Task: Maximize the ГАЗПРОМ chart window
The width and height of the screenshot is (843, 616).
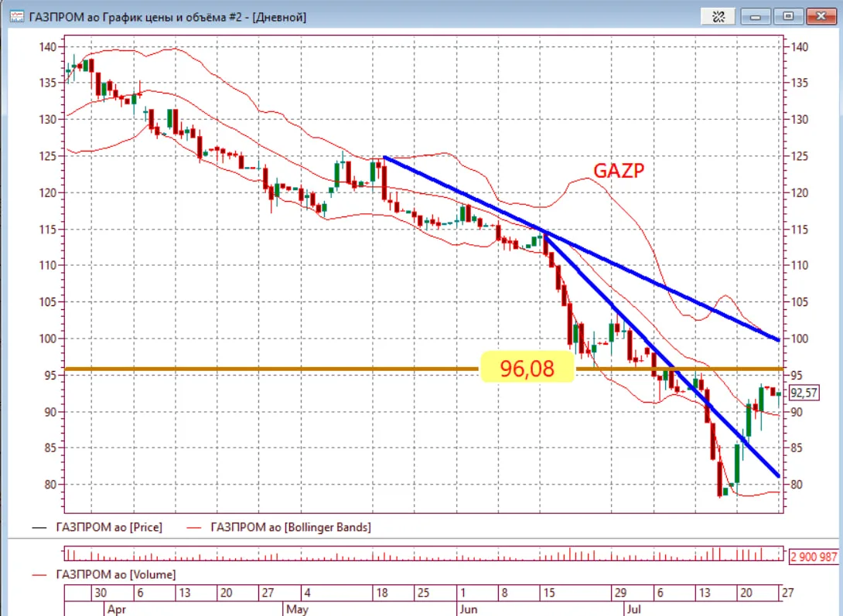Action: click(788, 17)
